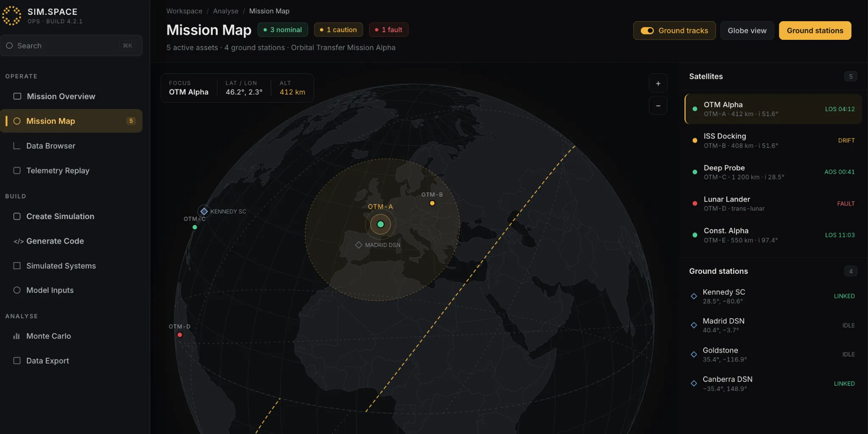
Task: Click the SIM.SPACE dotted ring logo
Action: coord(11,16)
